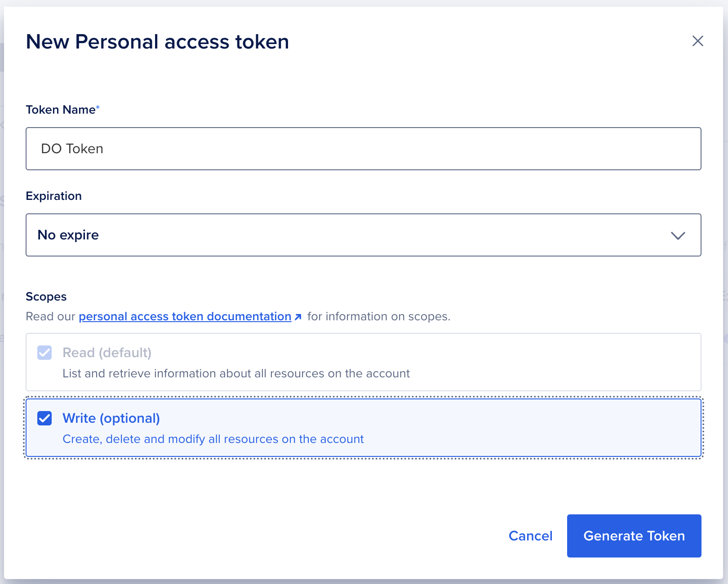This screenshot has width=728, height=584.
Task: Close the New Personal access token dialog
Action: [x=697, y=41]
